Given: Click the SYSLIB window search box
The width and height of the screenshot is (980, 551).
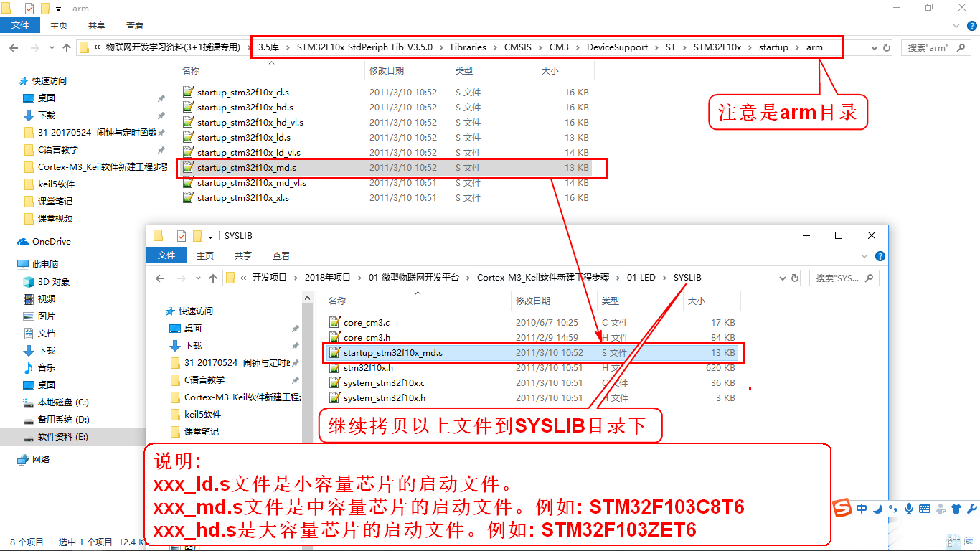Looking at the screenshot, I should [x=844, y=278].
